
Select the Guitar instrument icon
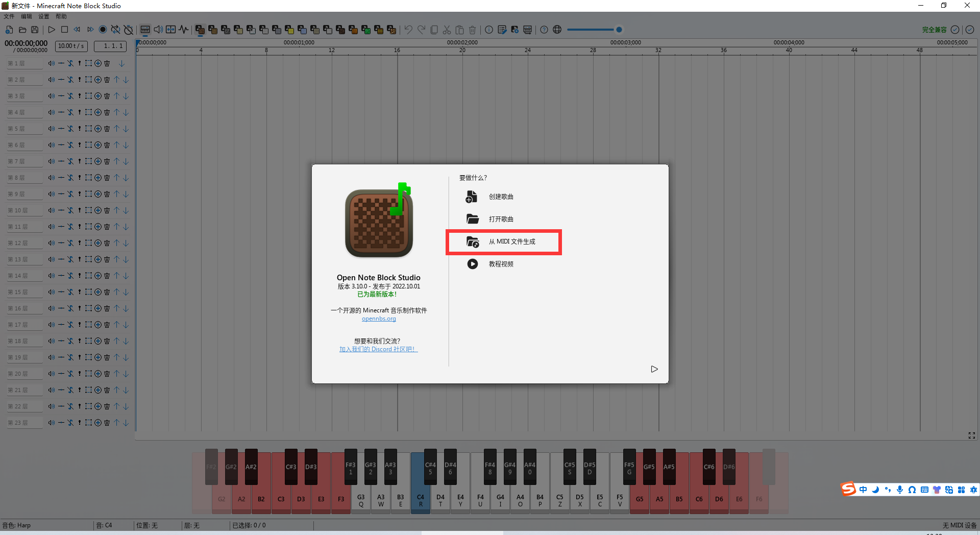point(264,30)
